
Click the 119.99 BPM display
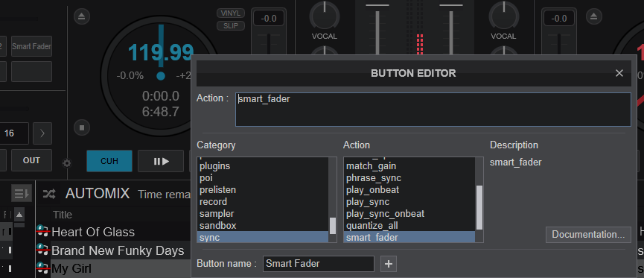coord(161,53)
